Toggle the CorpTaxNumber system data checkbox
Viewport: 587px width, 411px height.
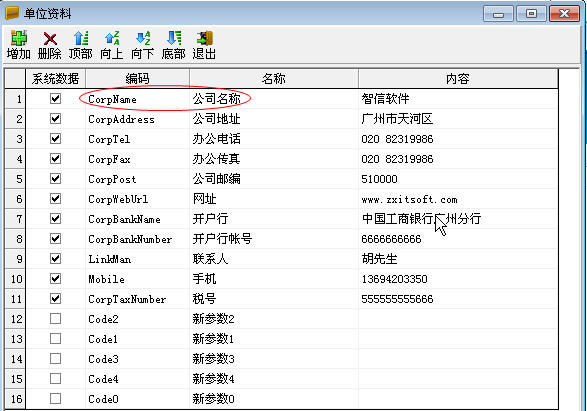55,299
